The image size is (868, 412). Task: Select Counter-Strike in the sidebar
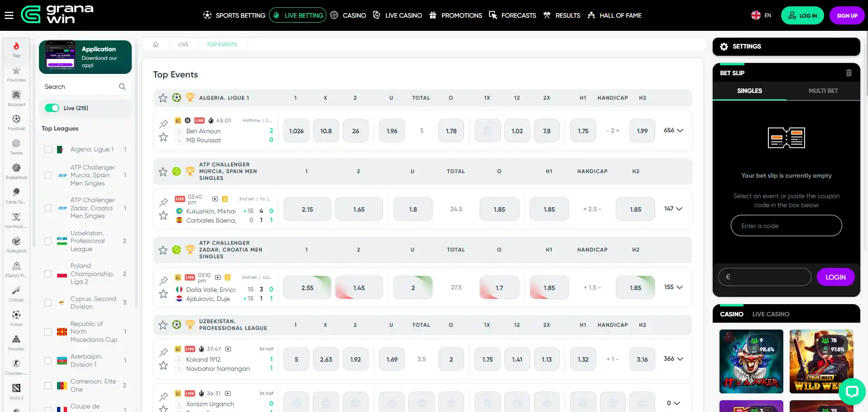click(x=16, y=368)
